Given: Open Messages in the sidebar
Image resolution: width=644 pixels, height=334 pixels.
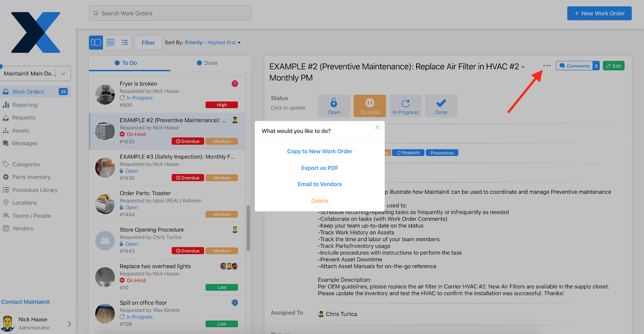Looking at the screenshot, I should [25, 143].
